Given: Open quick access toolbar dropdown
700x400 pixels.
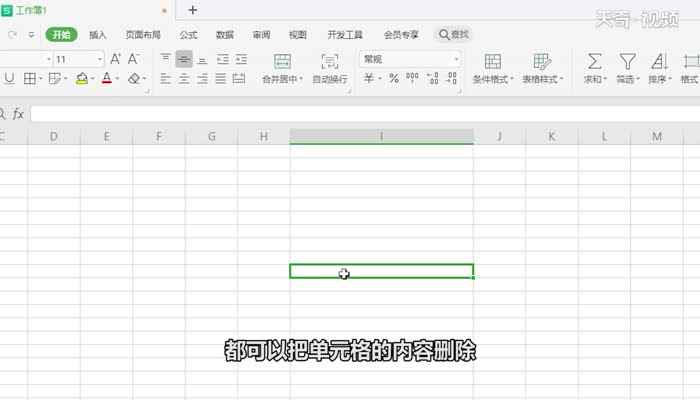Looking at the screenshot, I should click(31, 34).
